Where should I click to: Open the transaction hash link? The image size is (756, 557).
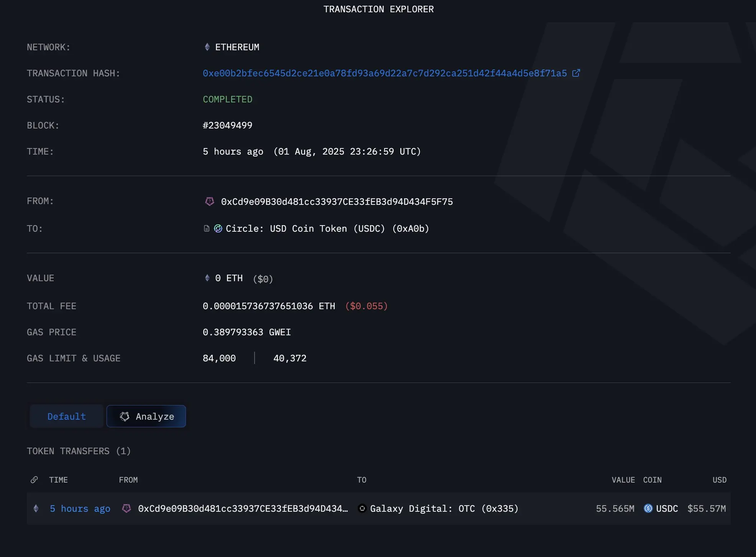[x=385, y=73]
